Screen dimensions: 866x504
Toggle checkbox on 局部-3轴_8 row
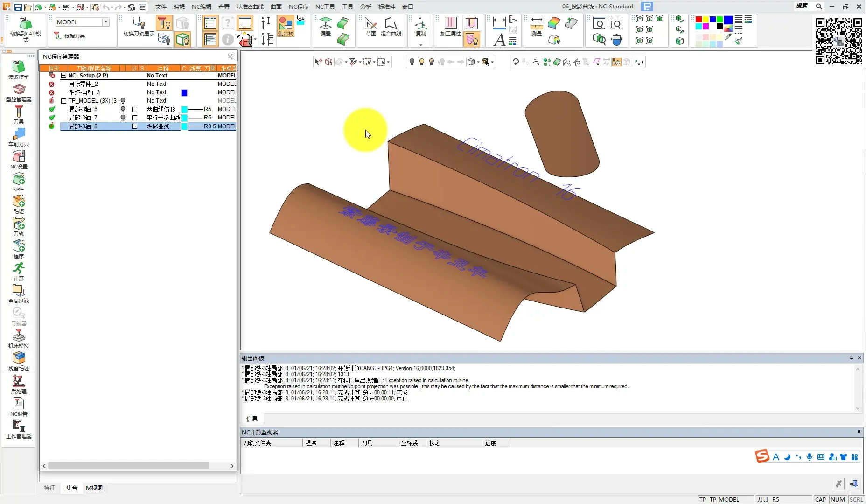coord(135,126)
